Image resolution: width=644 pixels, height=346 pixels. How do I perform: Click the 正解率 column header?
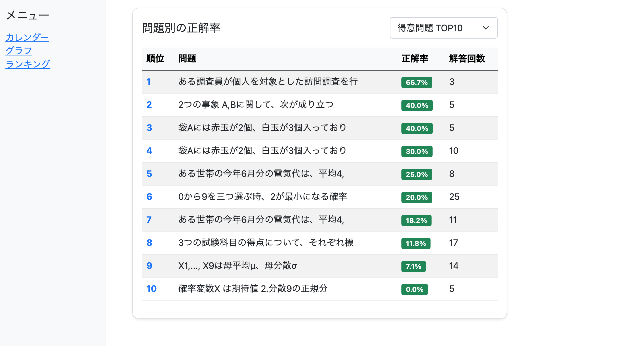pyautogui.click(x=415, y=59)
